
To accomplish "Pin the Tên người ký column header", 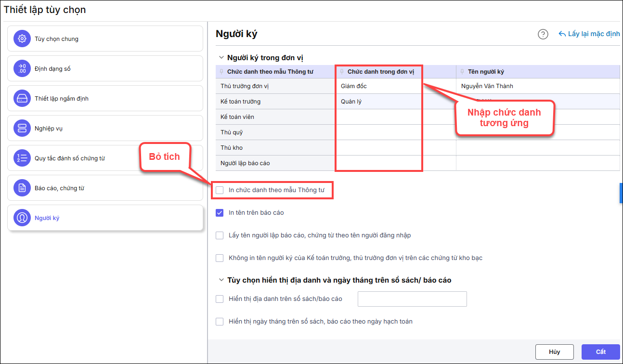I will [x=462, y=72].
